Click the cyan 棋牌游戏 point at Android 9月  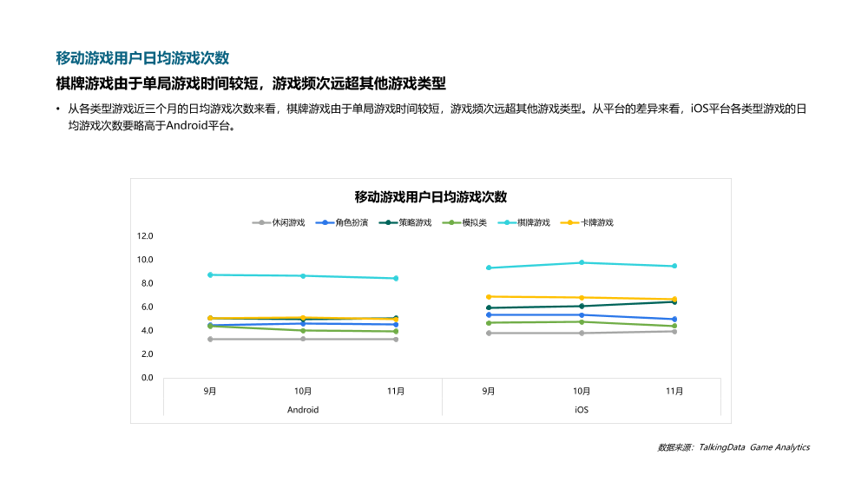(x=210, y=274)
